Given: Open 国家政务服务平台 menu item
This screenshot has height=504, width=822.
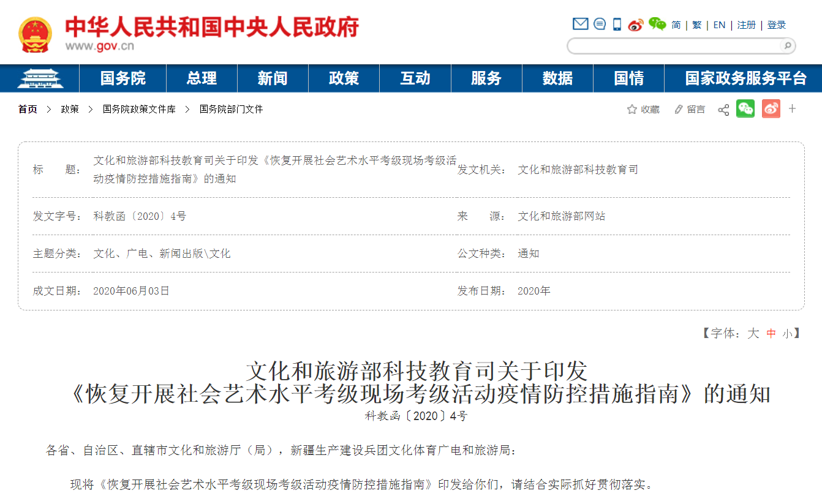Looking at the screenshot, I should [745, 78].
